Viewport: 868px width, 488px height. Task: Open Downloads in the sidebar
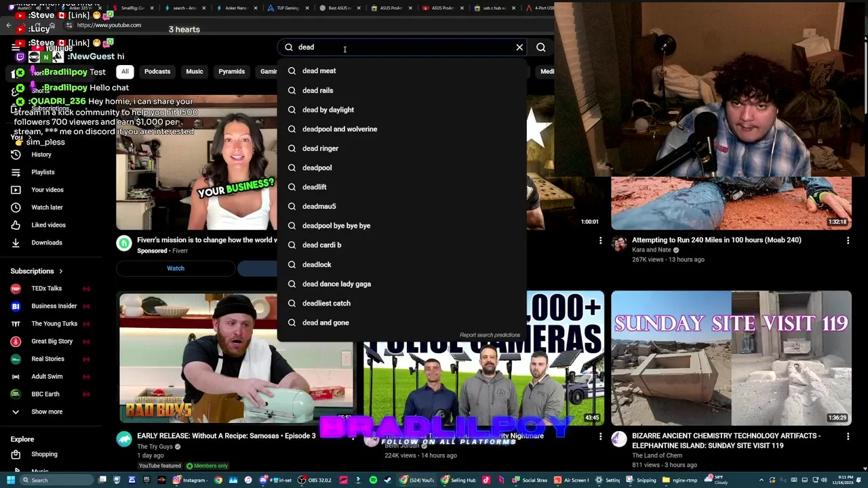click(47, 243)
